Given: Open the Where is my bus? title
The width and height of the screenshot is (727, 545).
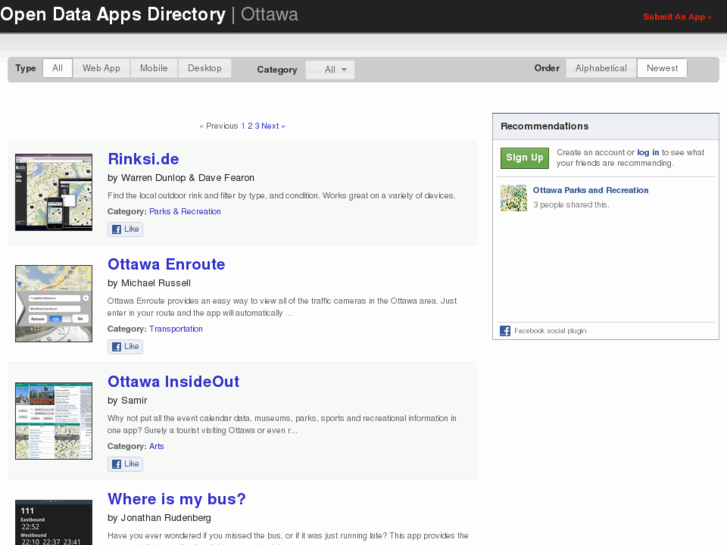Looking at the screenshot, I should coord(177,499).
